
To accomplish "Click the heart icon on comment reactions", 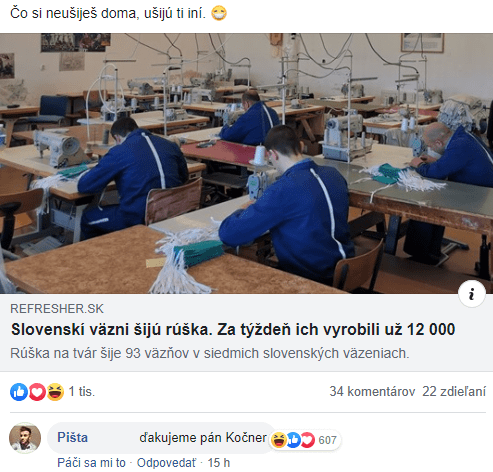I will click(308, 440).
